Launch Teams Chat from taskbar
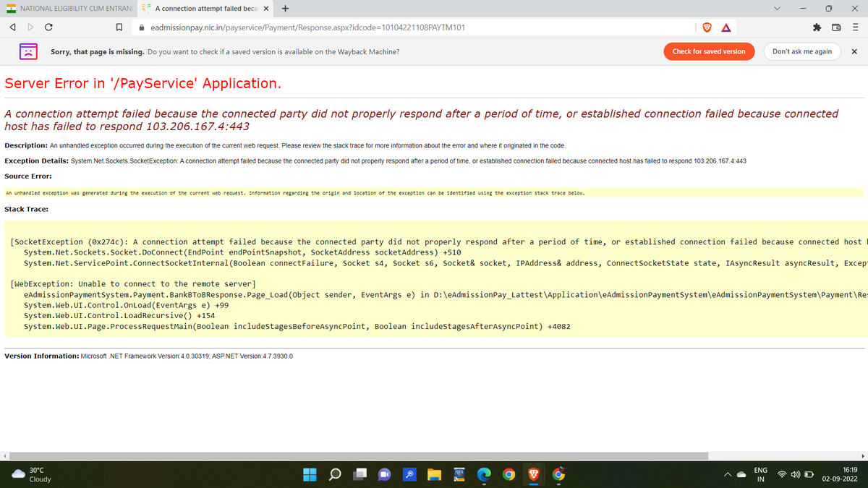The width and height of the screenshot is (868, 488). (x=385, y=474)
